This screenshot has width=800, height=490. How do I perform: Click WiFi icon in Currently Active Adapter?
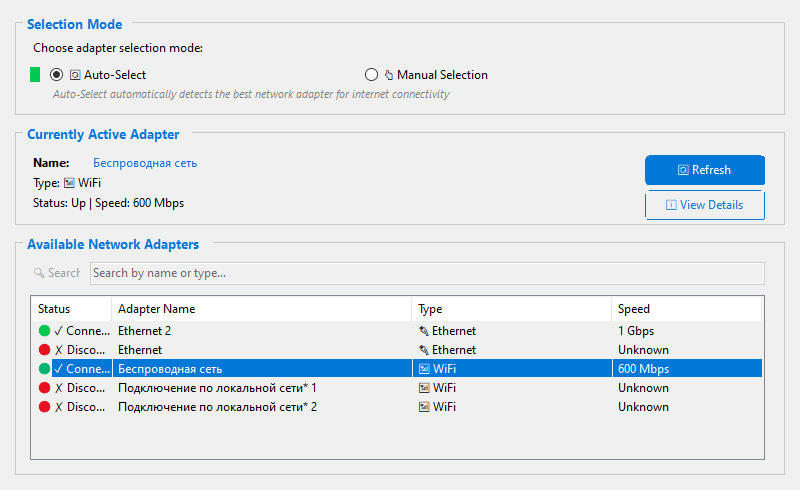click(x=69, y=183)
